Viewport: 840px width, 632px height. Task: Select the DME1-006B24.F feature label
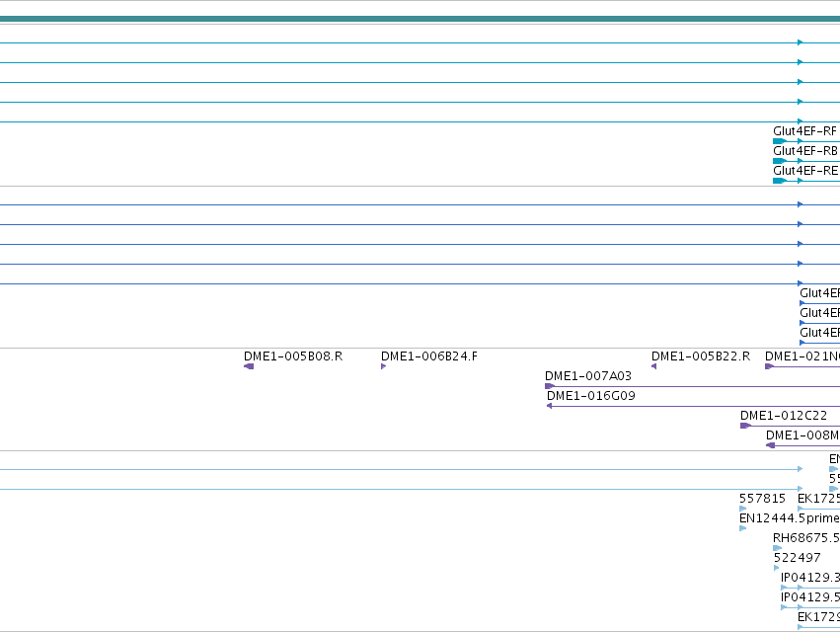[x=429, y=356]
